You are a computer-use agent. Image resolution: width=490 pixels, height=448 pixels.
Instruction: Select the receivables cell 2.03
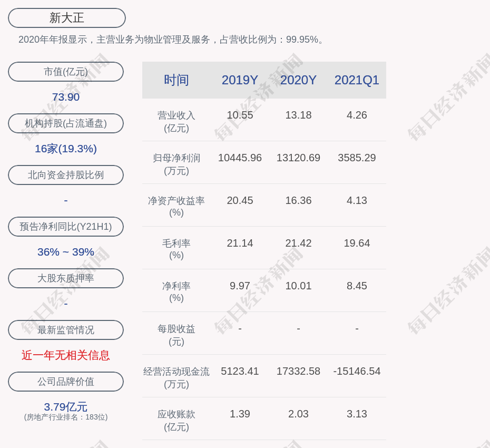(298, 414)
